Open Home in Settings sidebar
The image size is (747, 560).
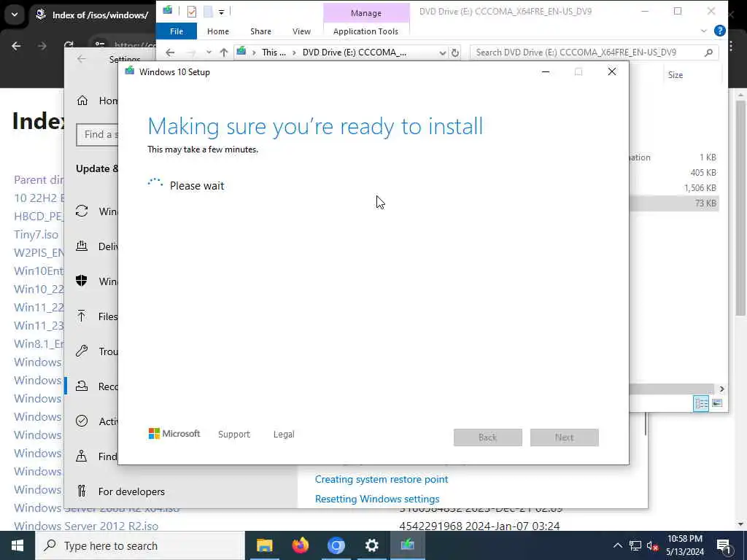[97, 101]
